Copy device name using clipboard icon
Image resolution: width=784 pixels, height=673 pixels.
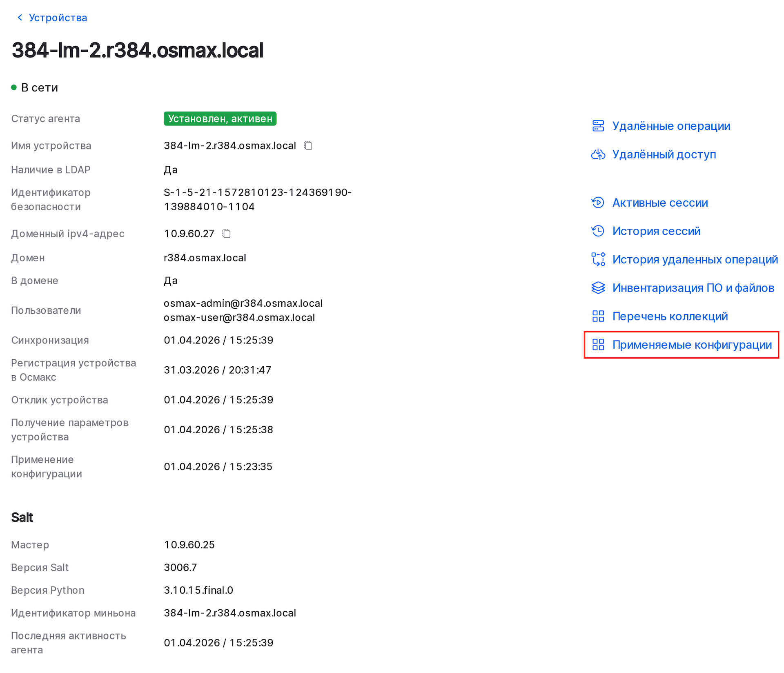click(308, 146)
